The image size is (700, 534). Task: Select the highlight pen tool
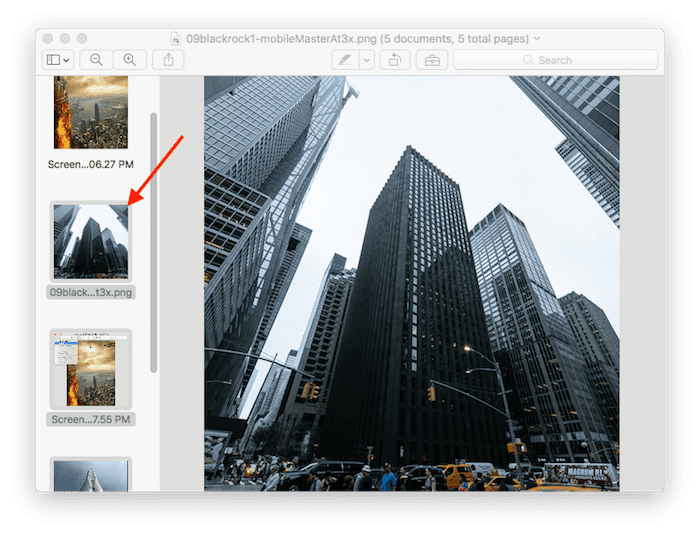(345, 60)
